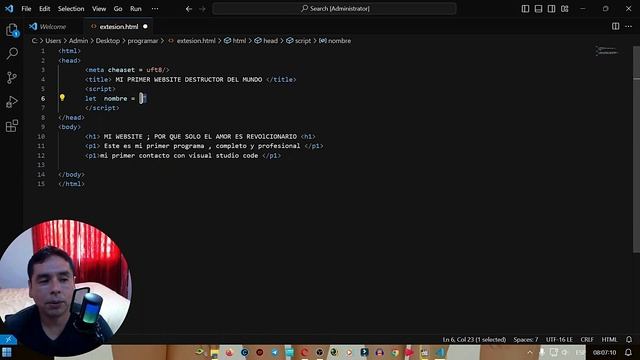Open the Edit menu

[x=44, y=9]
